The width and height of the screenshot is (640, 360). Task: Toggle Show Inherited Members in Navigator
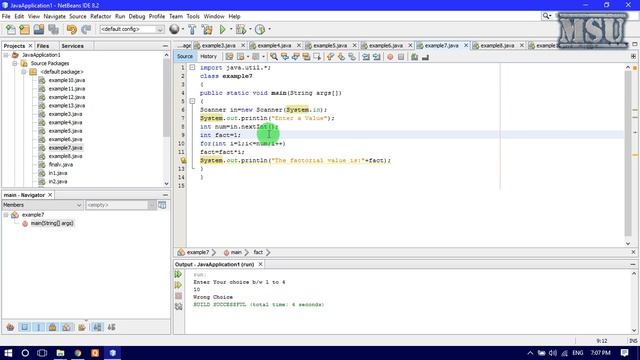(10, 327)
